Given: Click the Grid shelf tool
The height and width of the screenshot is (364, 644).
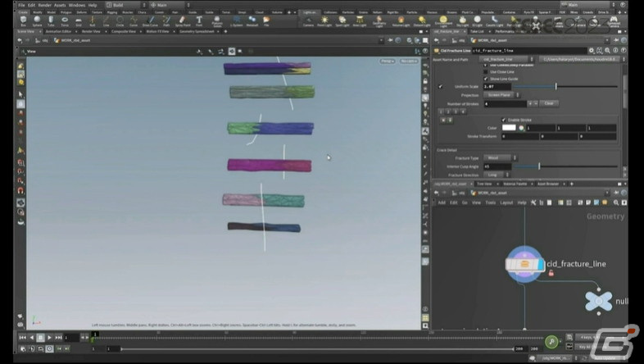Looking at the screenshot, I should pyautogui.click(x=79, y=20).
